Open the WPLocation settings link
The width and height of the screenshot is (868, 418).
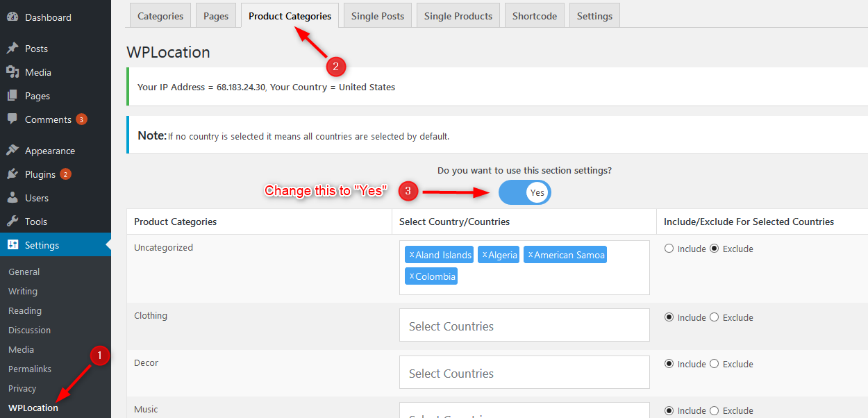(33, 408)
